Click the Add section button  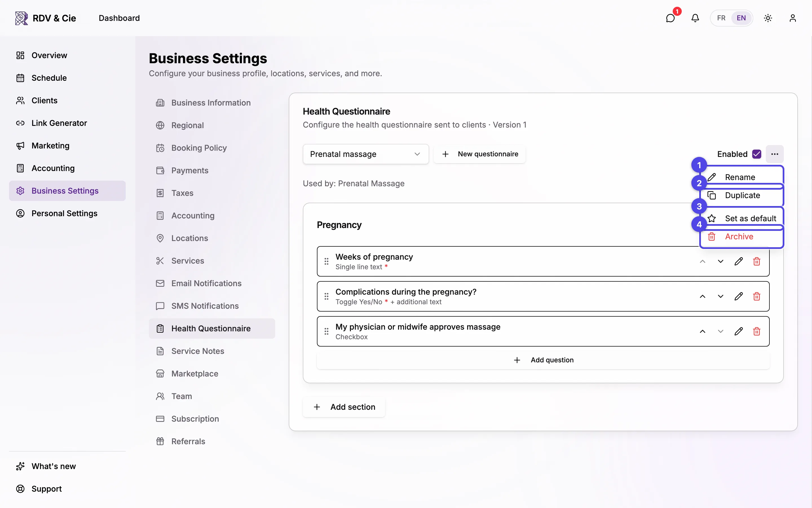coord(344,407)
